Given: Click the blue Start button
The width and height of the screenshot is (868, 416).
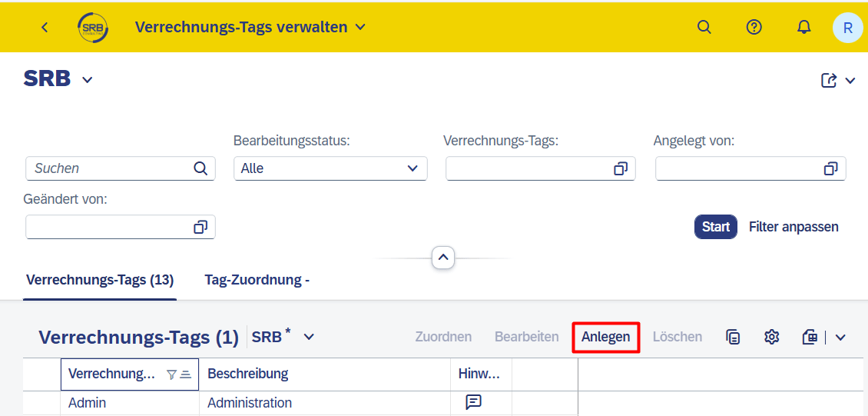Looking at the screenshot, I should click(716, 227).
